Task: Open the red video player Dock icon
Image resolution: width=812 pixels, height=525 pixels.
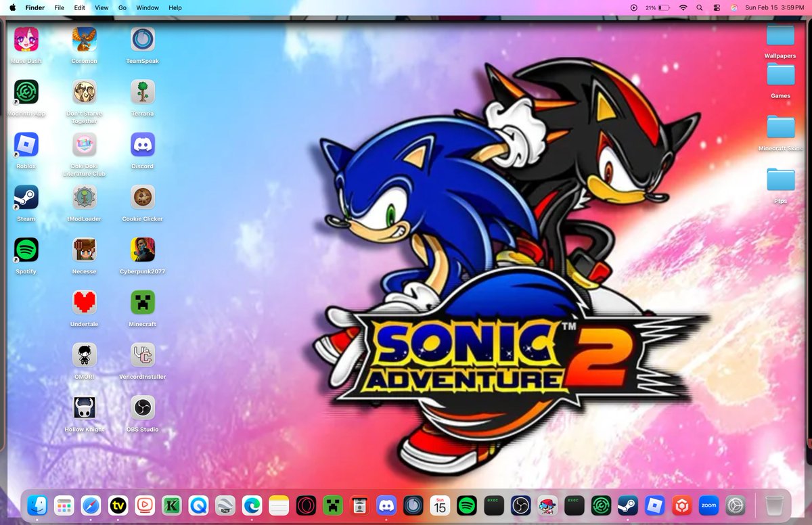Action: [145, 505]
